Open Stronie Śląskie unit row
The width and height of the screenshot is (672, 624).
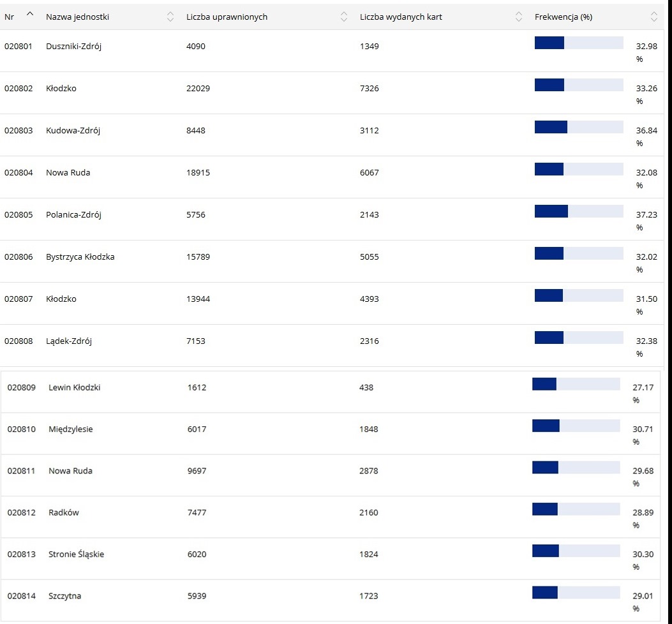(x=76, y=554)
